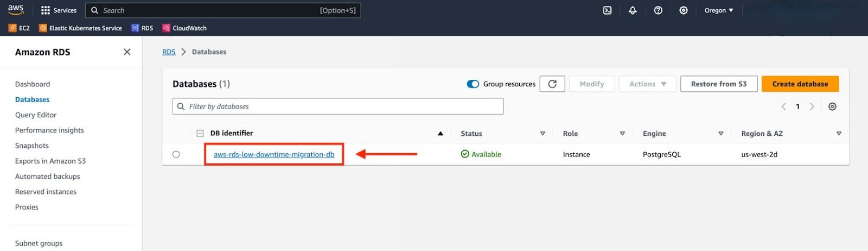The image size is (868, 251).
Task: Close the Amazon RDS sidebar panel
Action: tap(127, 52)
